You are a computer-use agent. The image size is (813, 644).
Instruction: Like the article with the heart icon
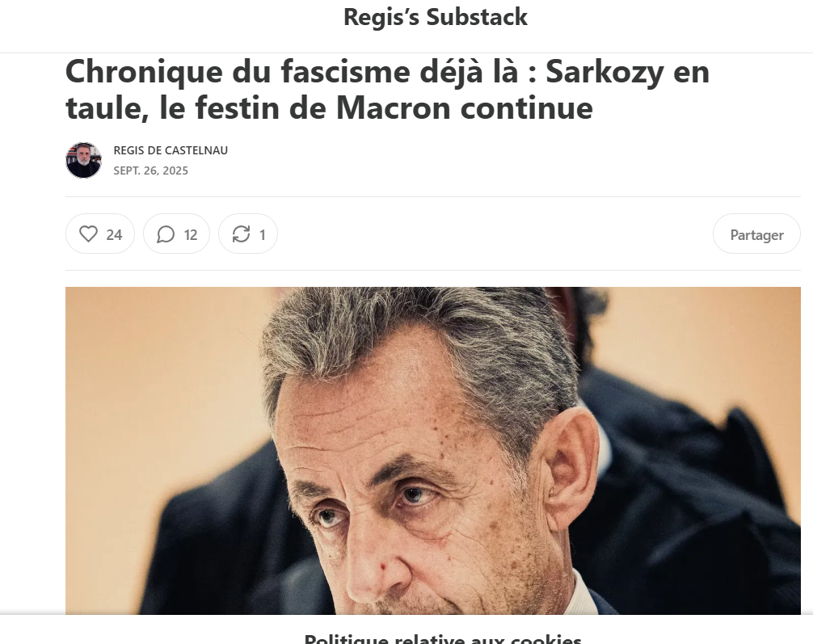[x=88, y=234]
